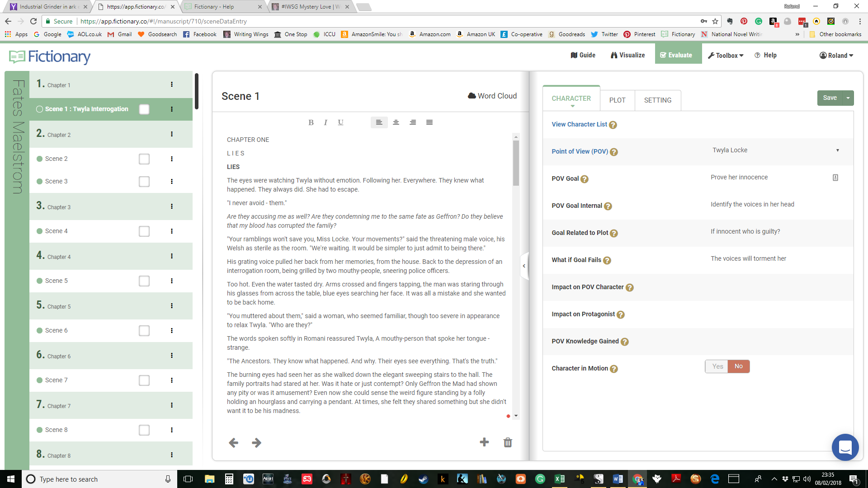Add a new scene with the plus icon

point(484,442)
